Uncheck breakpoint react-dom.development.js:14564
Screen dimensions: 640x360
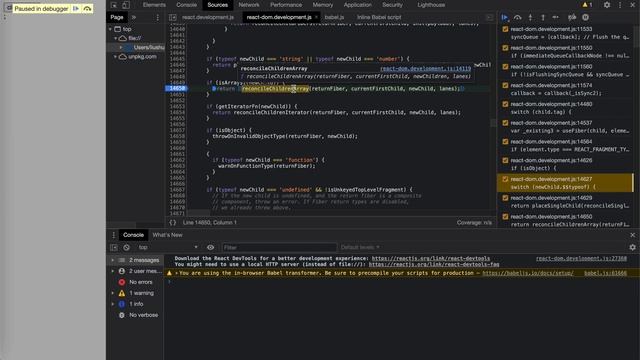pos(505,142)
